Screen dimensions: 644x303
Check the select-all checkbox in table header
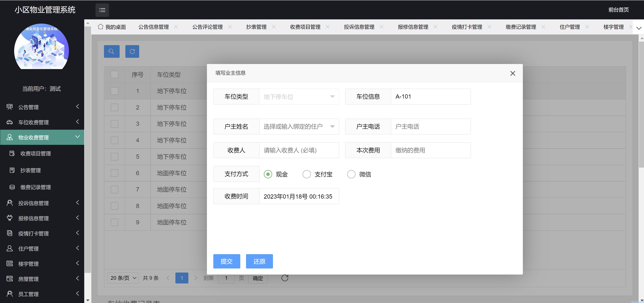coord(114,74)
